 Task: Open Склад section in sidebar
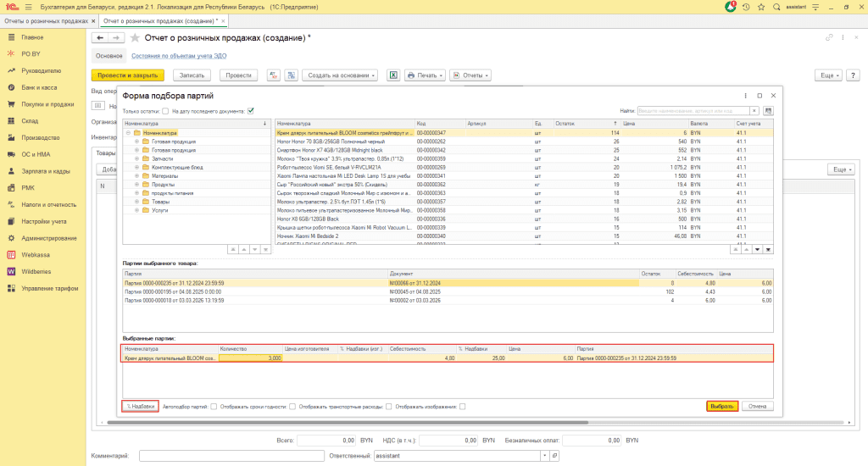click(x=30, y=121)
